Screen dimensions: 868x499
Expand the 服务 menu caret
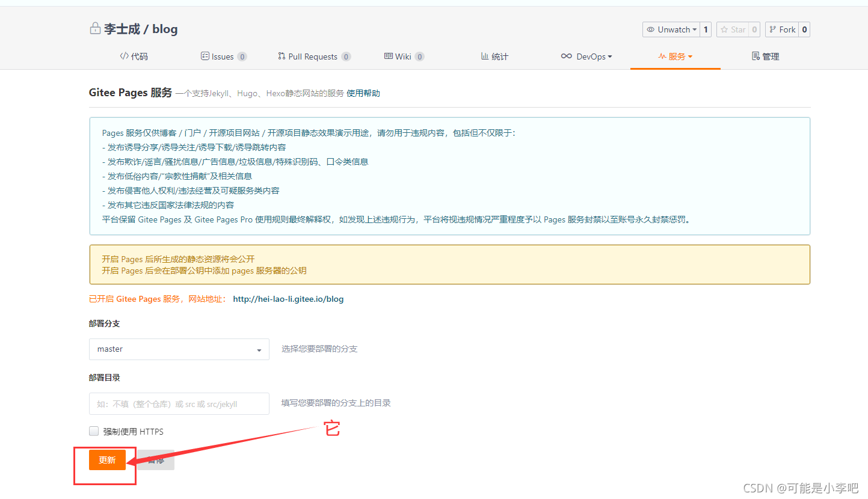click(x=690, y=57)
